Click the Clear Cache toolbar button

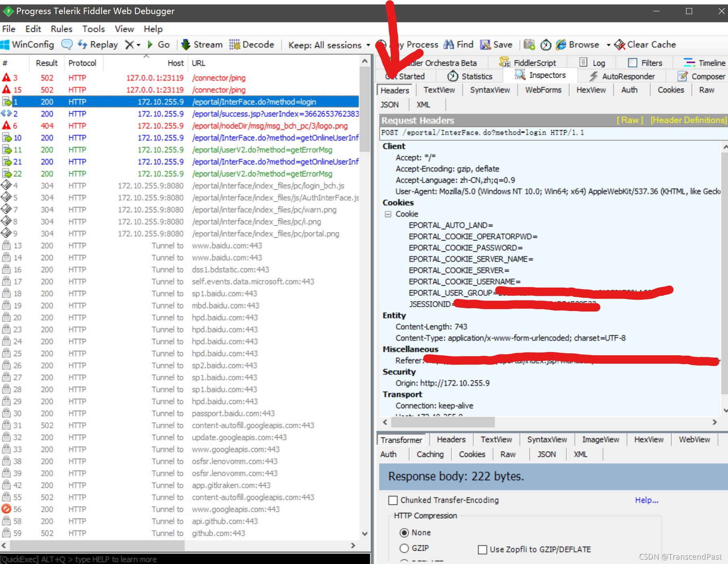point(645,44)
